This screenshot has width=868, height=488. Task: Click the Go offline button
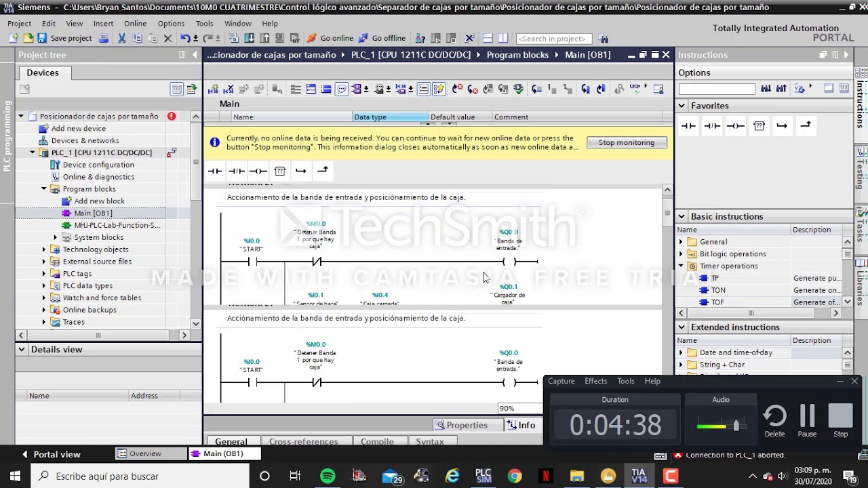coord(382,39)
